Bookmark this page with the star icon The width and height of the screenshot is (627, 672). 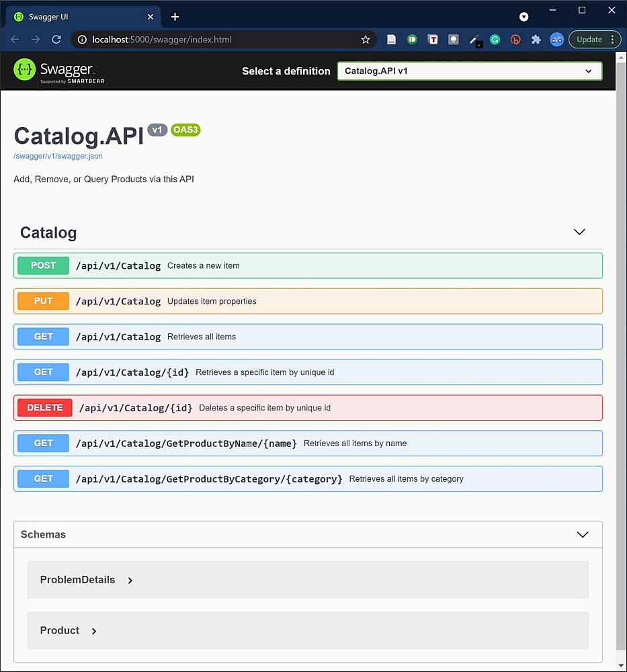pyautogui.click(x=366, y=40)
